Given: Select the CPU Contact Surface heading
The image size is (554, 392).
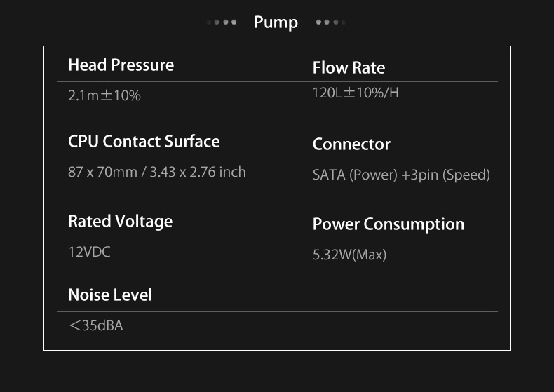Looking at the screenshot, I should pyautogui.click(x=144, y=141).
